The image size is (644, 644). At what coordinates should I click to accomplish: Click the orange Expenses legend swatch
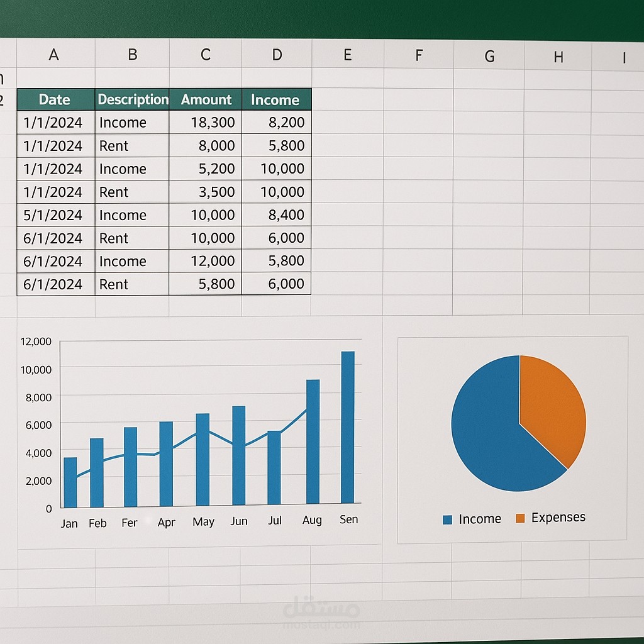pos(520,518)
